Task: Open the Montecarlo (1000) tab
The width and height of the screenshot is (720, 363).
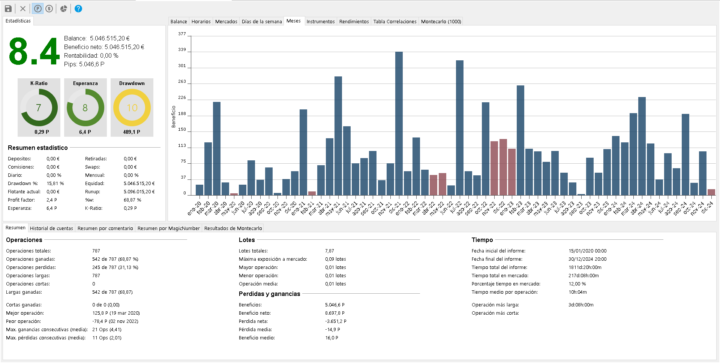Action: 441,22
